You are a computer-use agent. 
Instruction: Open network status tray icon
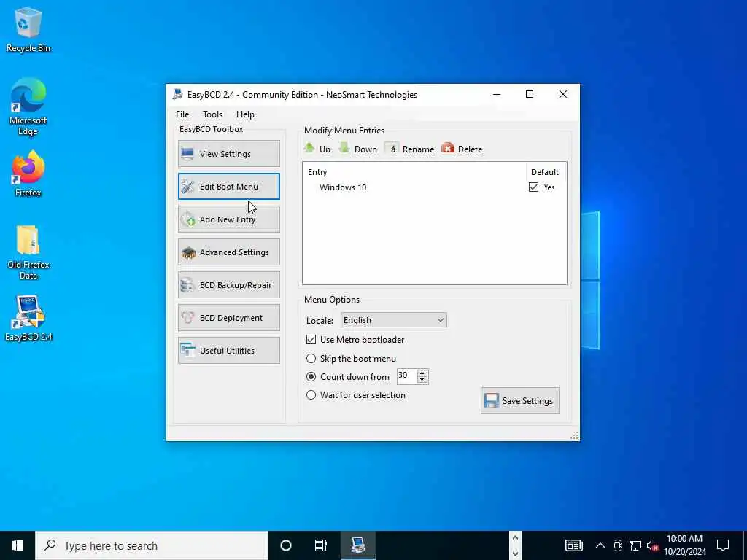point(635,545)
